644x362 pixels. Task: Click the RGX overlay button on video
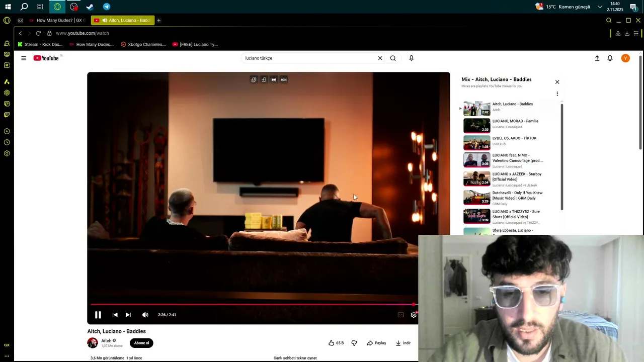pyautogui.click(x=284, y=79)
